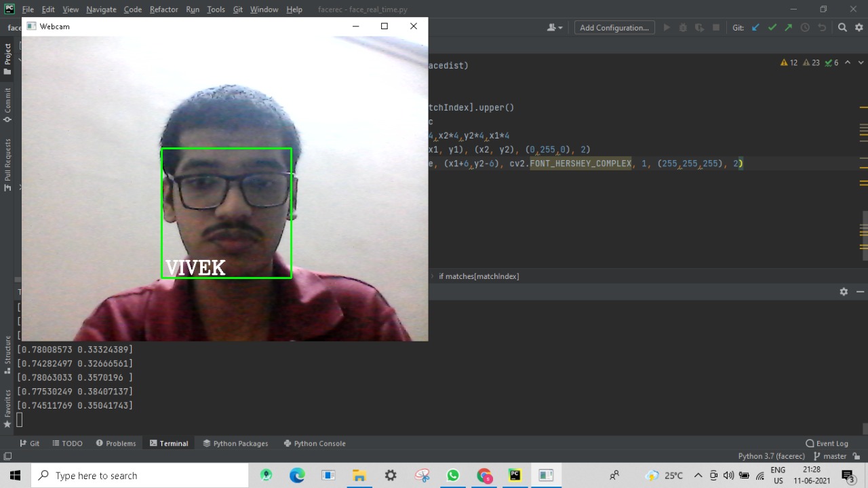Screen dimensions: 868x488
Task: Open IDE settings gear in toolbar
Action: tap(859, 28)
